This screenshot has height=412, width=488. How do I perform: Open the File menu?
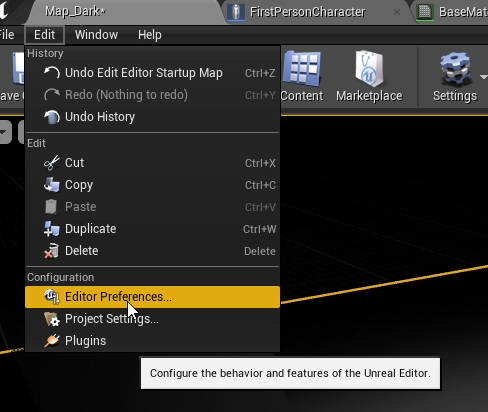point(7,35)
